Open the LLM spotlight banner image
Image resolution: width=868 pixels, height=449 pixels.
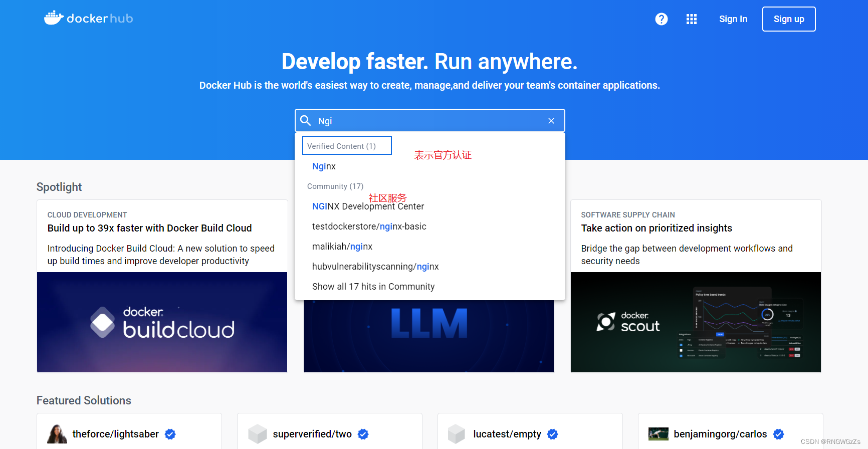(x=429, y=336)
